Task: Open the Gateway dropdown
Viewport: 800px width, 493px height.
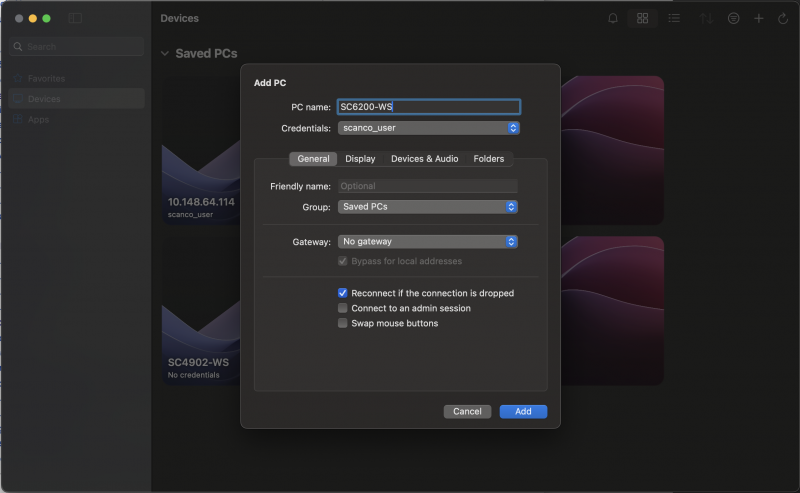Action: click(x=428, y=241)
